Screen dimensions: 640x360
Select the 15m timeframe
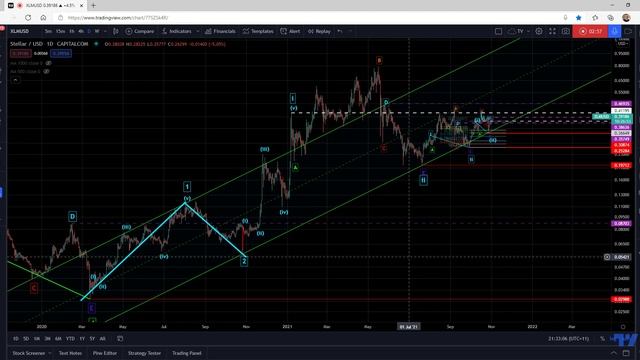click(x=60, y=31)
